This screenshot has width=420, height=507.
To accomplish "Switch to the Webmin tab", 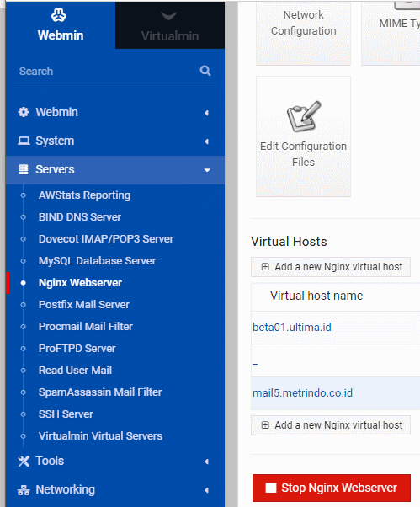I will coord(61,25).
